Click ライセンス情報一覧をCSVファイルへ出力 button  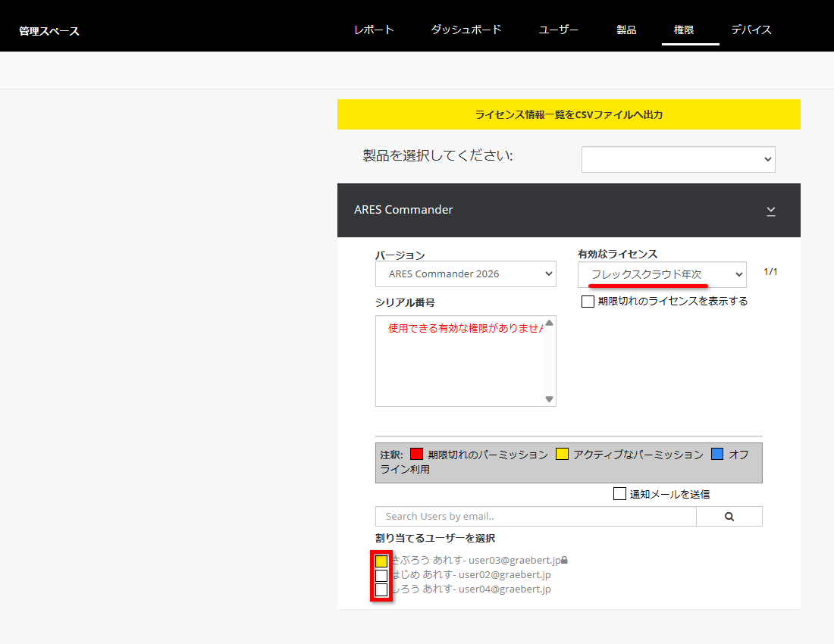point(569,115)
